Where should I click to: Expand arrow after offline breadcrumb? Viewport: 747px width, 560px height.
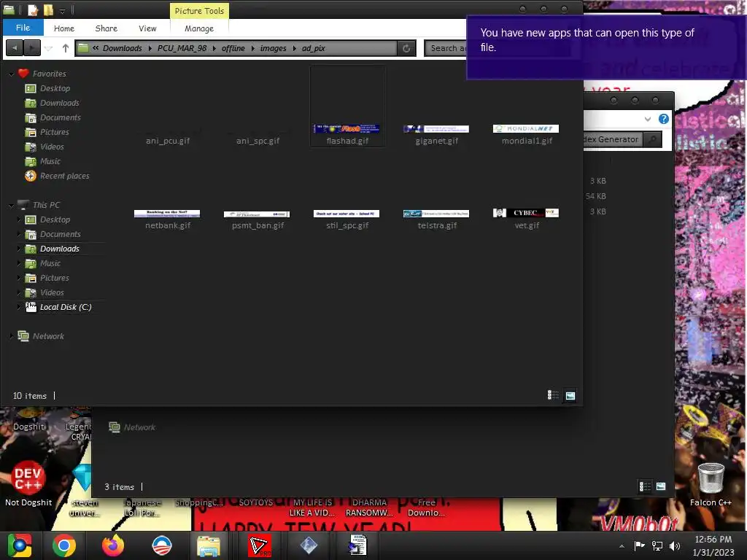coord(252,48)
